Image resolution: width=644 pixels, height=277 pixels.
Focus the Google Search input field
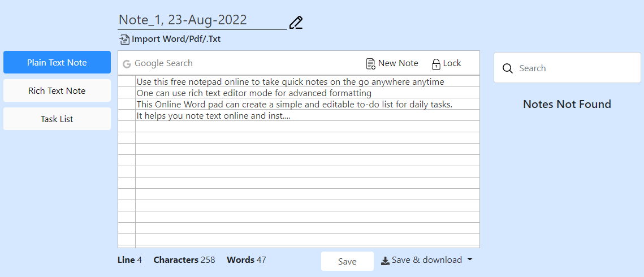point(226,63)
